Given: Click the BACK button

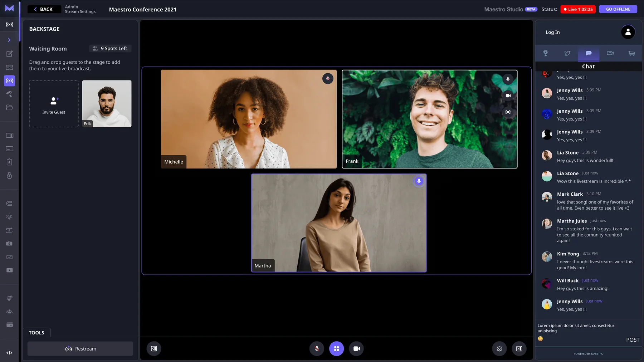Looking at the screenshot, I should click(44, 9).
